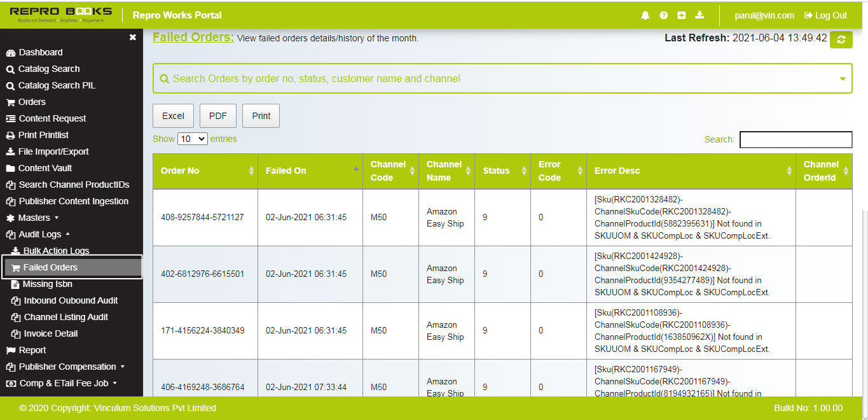Click the table Search input field

[x=796, y=139]
